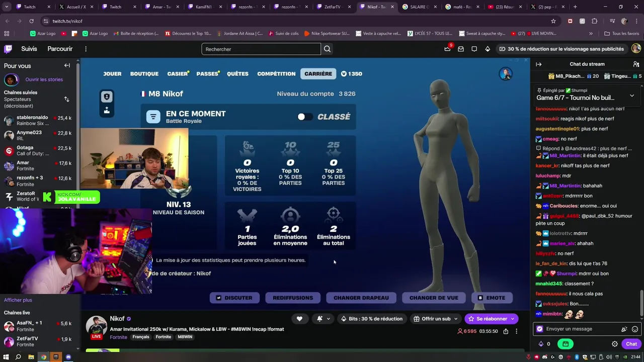This screenshot has width=644, height=362.
Task: Toggle the Classé ranked switch
Action: (304, 117)
